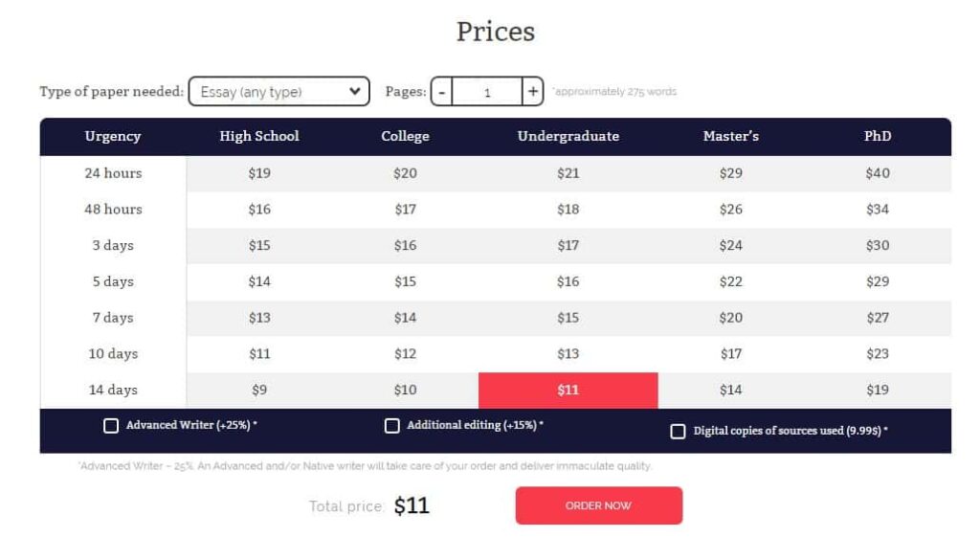The height and width of the screenshot is (537, 980).
Task: Pick the $19 High School 24 hours price
Action: coord(259,173)
